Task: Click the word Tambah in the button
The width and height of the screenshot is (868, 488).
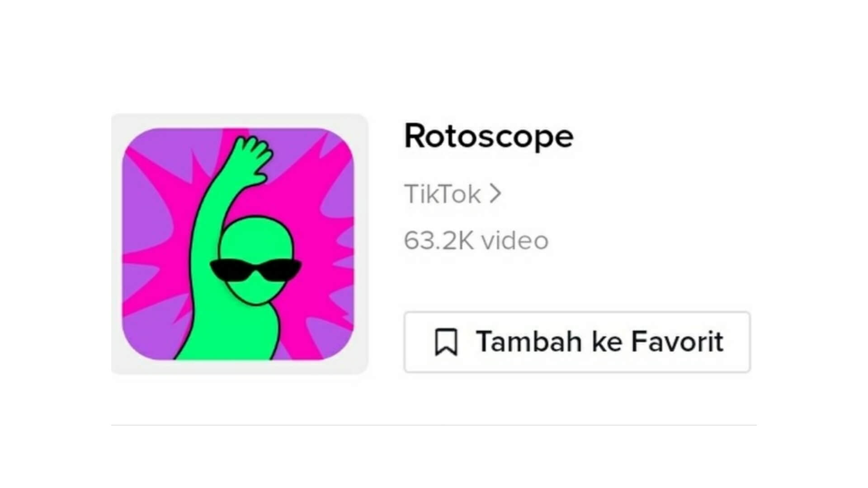Action: tap(529, 341)
